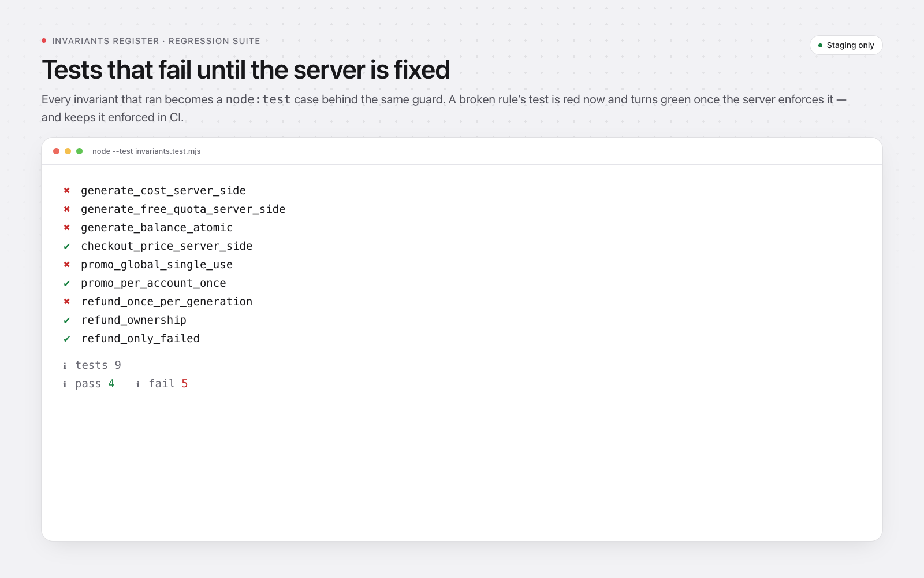Click the red X beside generate_cost_server_side
The image size is (924, 578).
(67, 191)
